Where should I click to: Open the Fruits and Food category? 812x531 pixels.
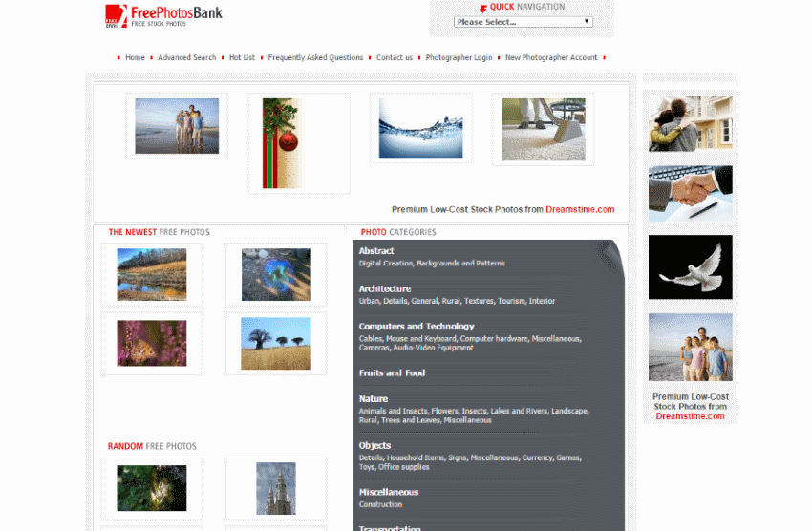click(392, 373)
